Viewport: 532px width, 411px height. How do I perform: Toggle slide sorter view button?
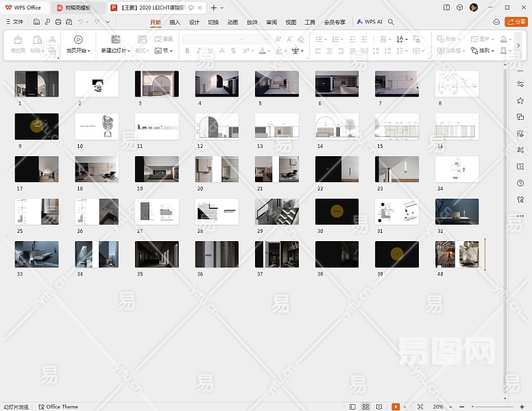pyautogui.click(x=366, y=407)
